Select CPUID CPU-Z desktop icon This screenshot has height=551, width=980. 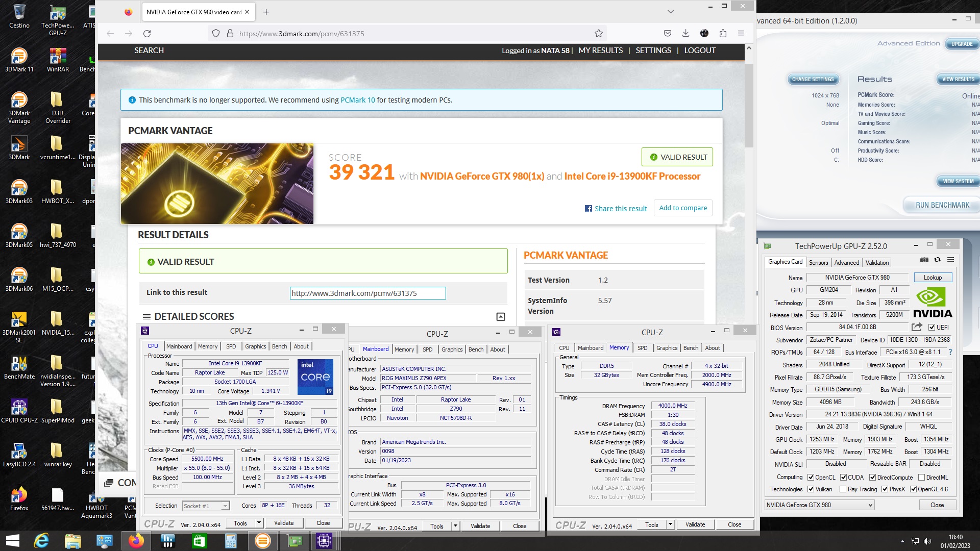coord(19,411)
